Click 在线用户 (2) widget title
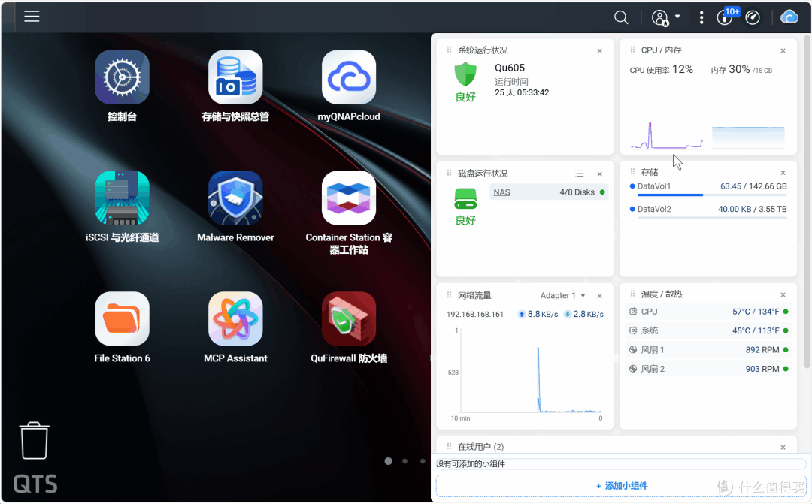Viewport: 812px width, 504px height. point(480,447)
